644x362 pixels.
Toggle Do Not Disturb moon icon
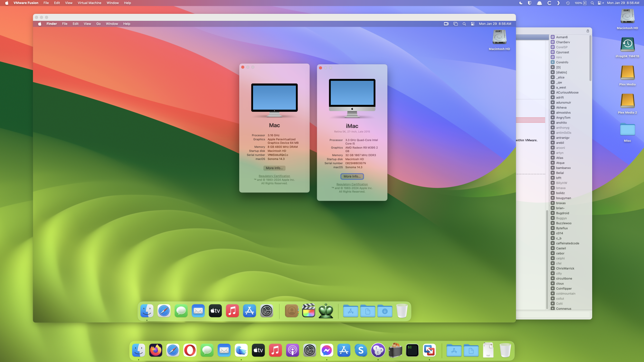521,3
